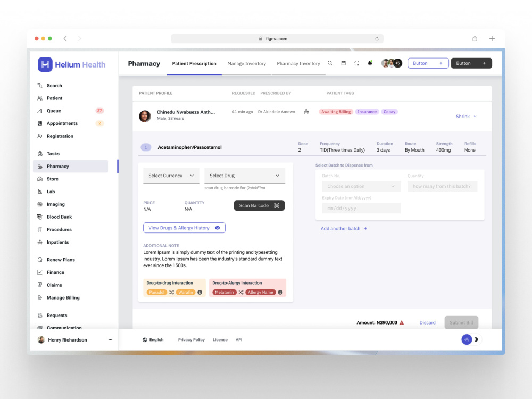
Task: Open the Pharmacy menu item
Action: point(71,166)
